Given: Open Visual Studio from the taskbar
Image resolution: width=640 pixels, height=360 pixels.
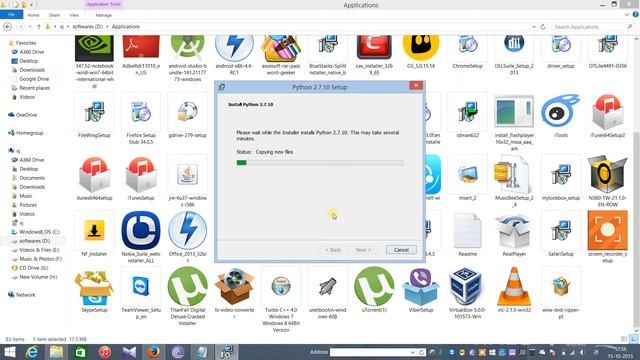Looking at the screenshot, I should click(x=129, y=352).
